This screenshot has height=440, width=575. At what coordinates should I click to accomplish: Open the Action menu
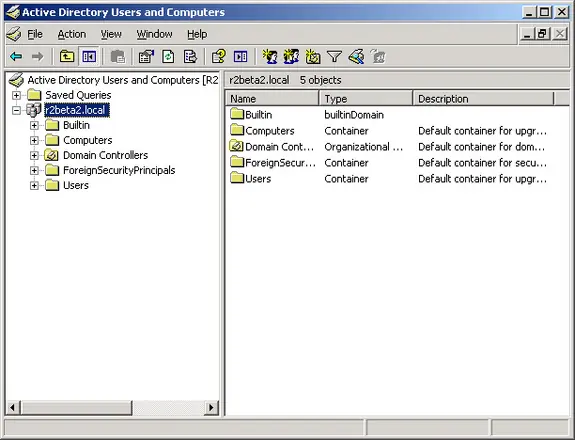[72, 34]
